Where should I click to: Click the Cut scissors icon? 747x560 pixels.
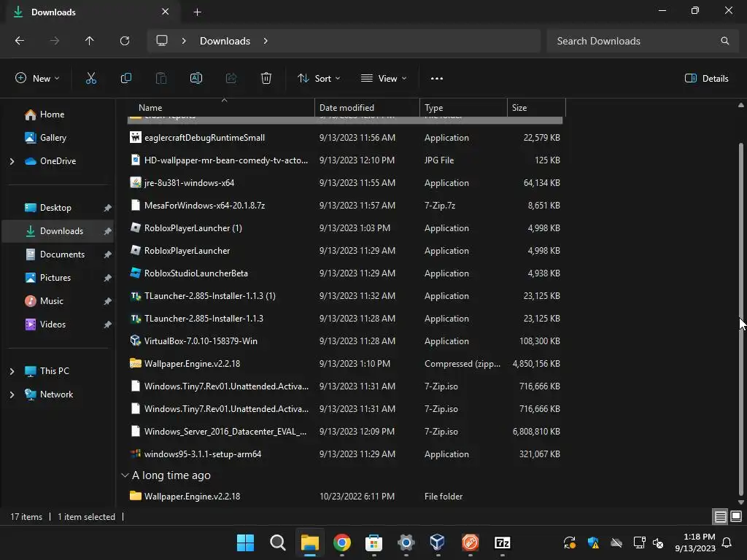point(91,79)
